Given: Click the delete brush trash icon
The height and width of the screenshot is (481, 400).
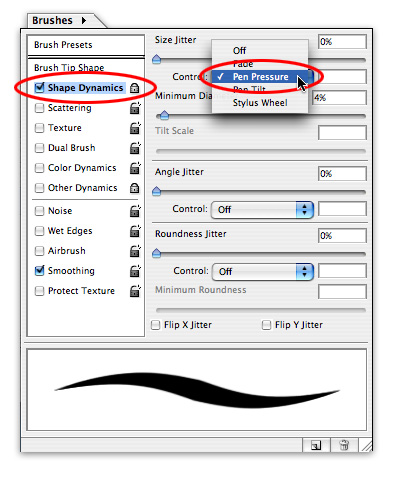Looking at the screenshot, I should [344, 445].
